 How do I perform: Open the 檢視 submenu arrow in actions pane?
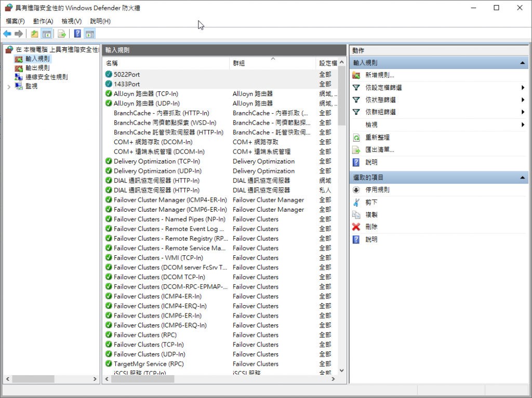523,125
